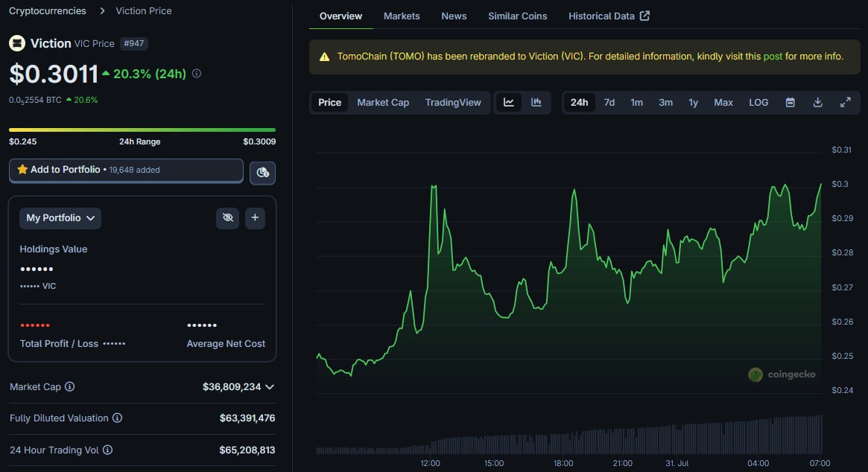
Task: Click the price alert bell-clock icon button
Action: [x=262, y=173]
